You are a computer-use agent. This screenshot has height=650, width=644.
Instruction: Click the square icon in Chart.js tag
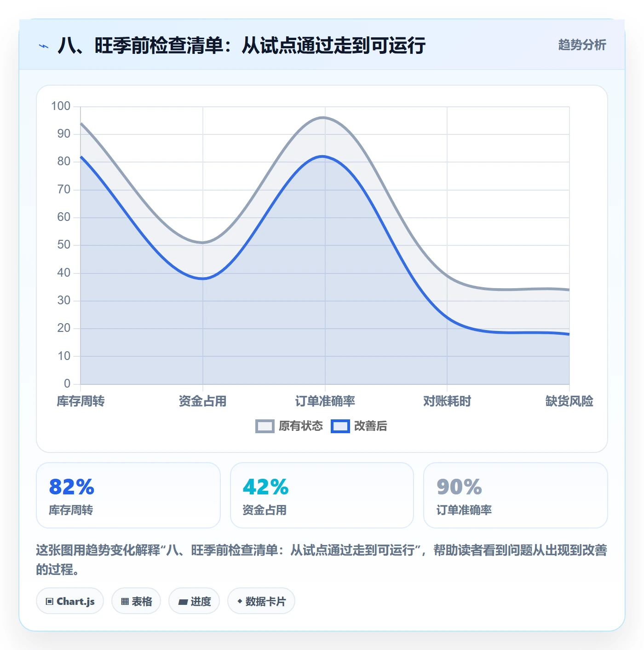[x=50, y=601]
